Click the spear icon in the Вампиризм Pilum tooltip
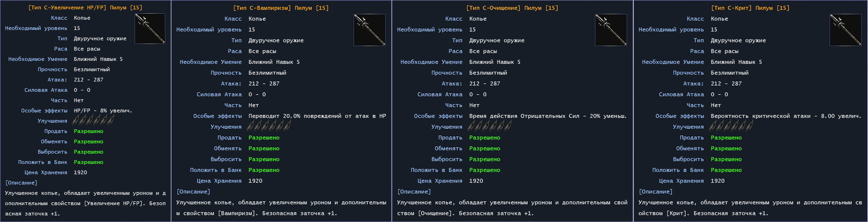The image size is (868, 222). pos(370,30)
